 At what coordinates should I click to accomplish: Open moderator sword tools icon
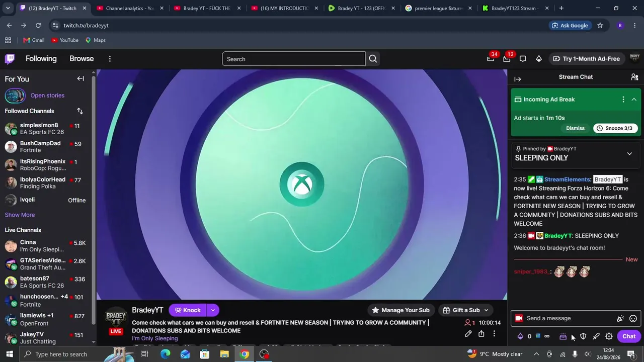pyautogui.click(x=596, y=336)
